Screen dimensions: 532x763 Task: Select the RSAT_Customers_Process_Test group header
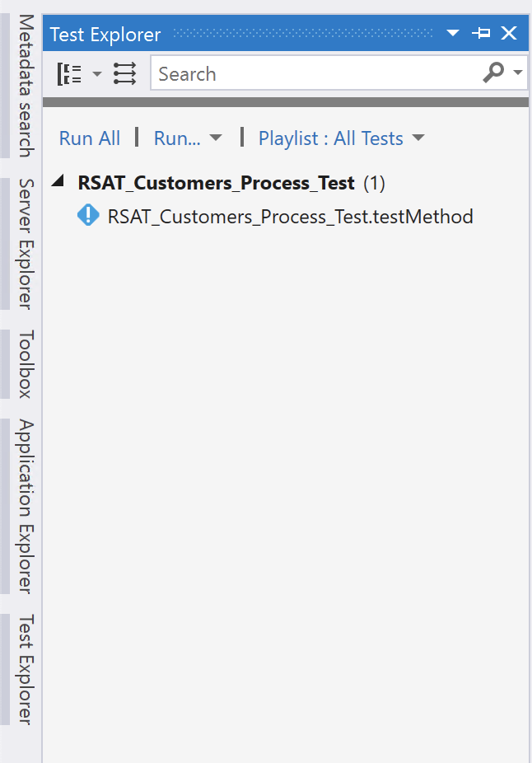pos(231,183)
